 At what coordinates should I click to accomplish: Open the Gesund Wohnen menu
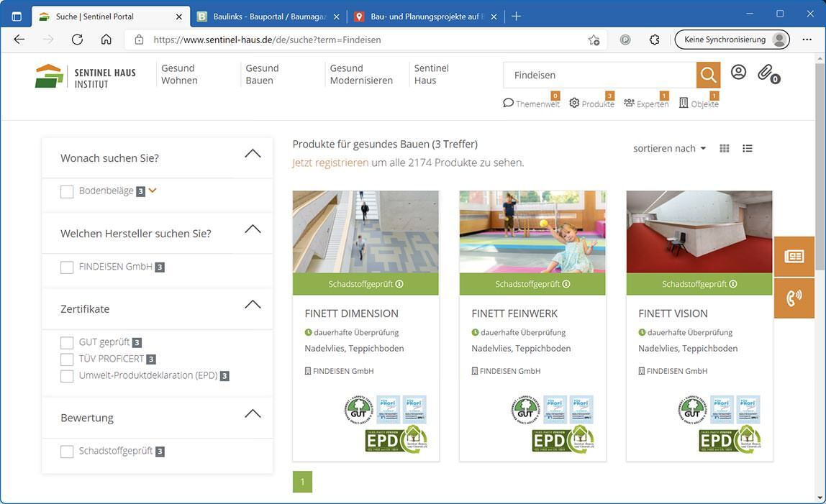(x=179, y=74)
